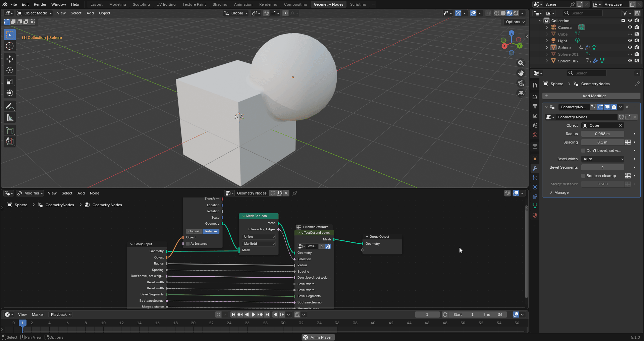Click the outliner Search field
Image resolution: width=644 pixels, height=341 pixels.
tap(583, 13)
